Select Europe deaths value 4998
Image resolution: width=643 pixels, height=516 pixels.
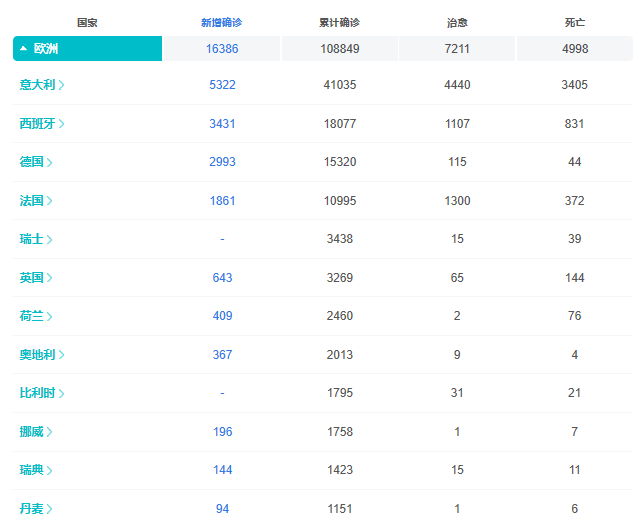(575, 49)
